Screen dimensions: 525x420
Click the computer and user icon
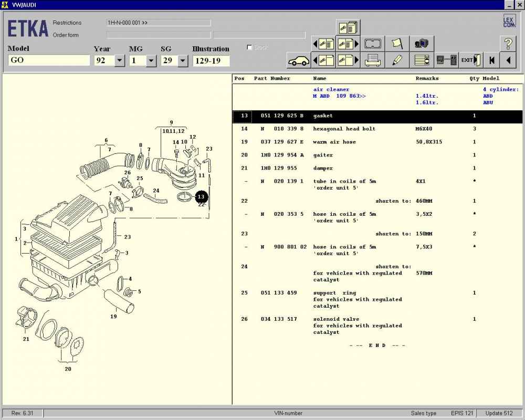(422, 44)
